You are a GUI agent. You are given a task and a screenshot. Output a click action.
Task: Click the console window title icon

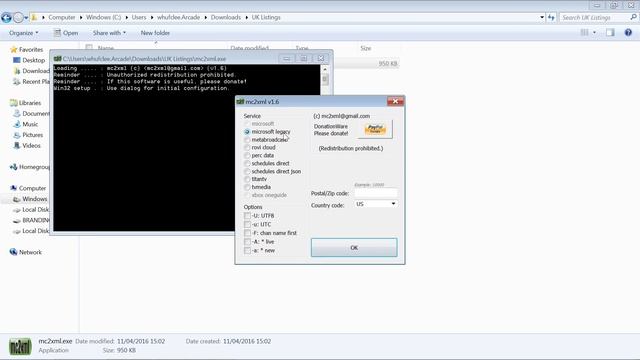[58, 59]
